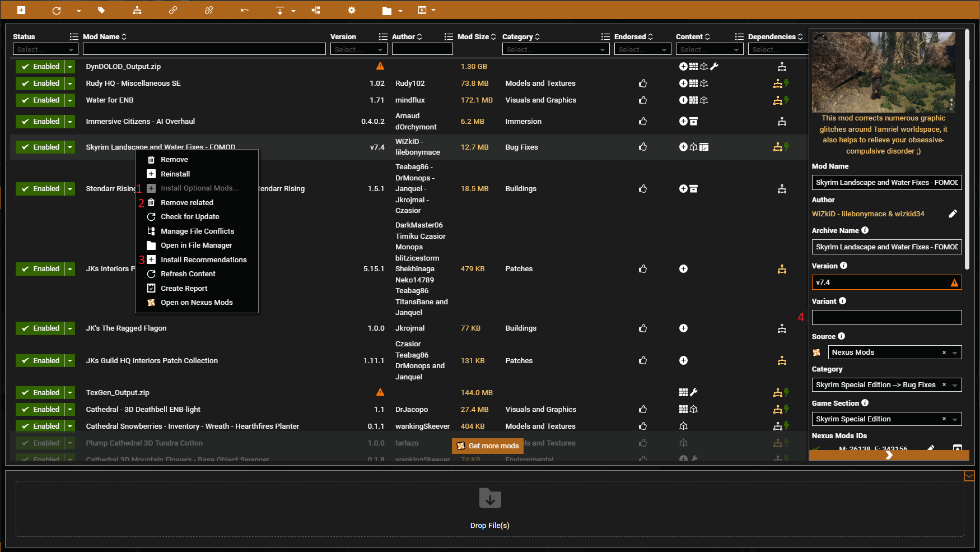Click the install-from-file plus icon in toolbar
The width and height of the screenshot is (980, 552).
21,10
